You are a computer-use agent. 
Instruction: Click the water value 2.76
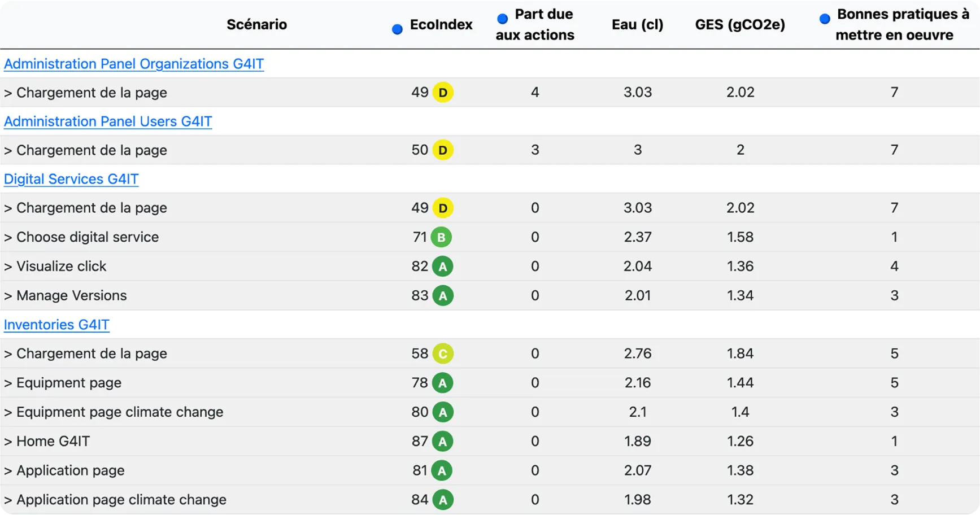coord(638,353)
